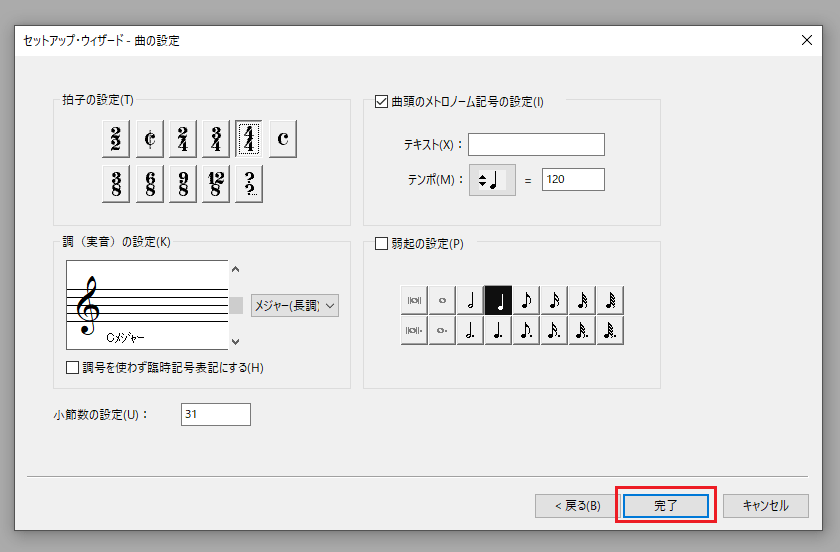Enable the 弱起の設定 pickup checkbox
840x552 pixels.
click(381, 243)
